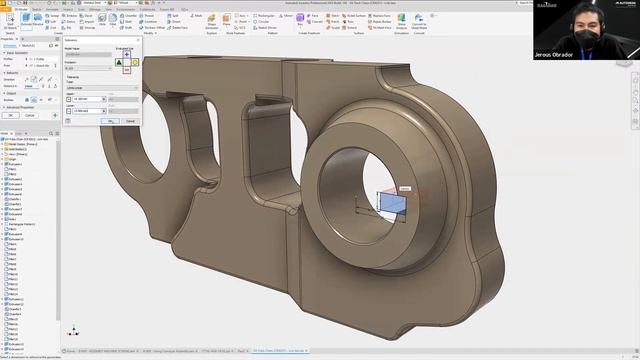Select the Split tool

173,16
